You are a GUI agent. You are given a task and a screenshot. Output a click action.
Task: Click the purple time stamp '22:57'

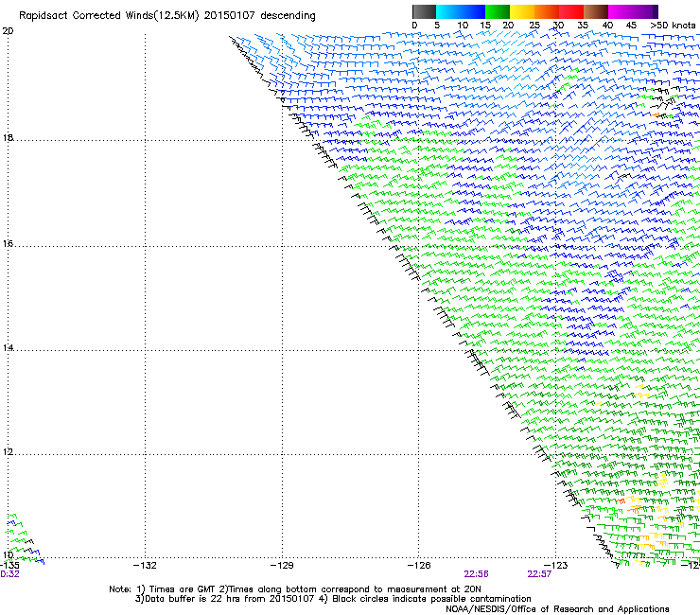click(539, 574)
